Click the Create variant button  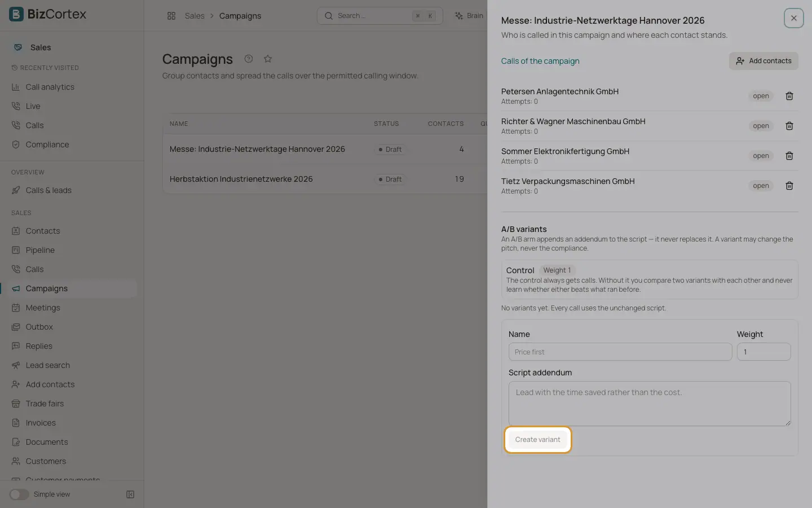point(537,440)
